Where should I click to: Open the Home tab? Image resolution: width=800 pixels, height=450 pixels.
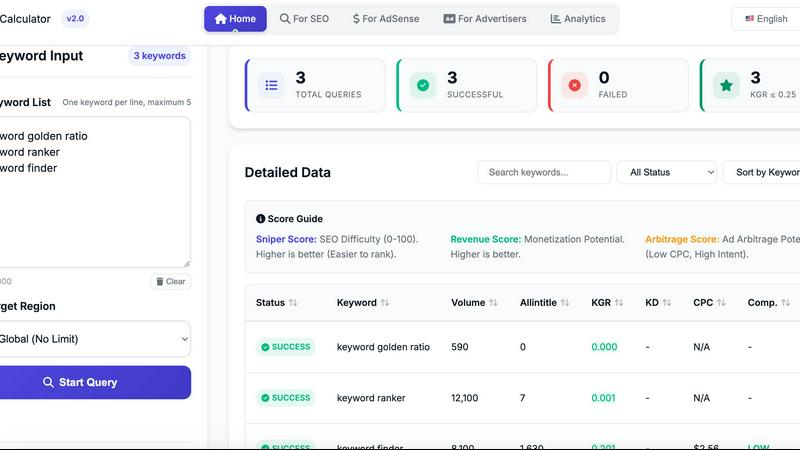tap(235, 19)
